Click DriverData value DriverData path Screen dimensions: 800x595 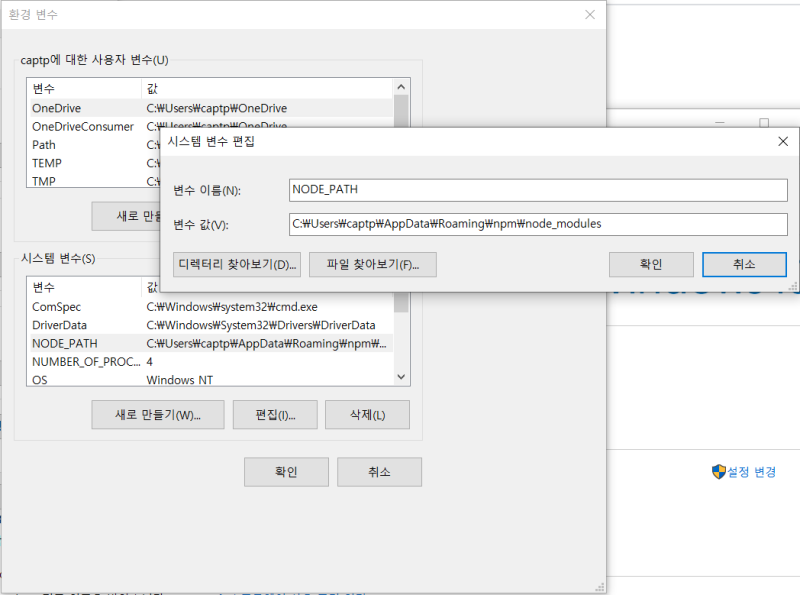coord(261,325)
